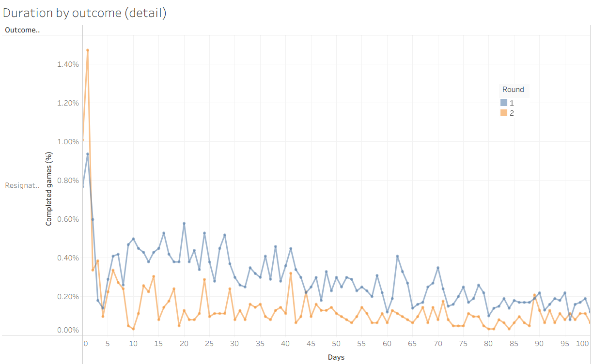The image size is (592, 364).
Task: Click the 'Completed games (%)' axis title
Action: pyautogui.click(x=48, y=190)
